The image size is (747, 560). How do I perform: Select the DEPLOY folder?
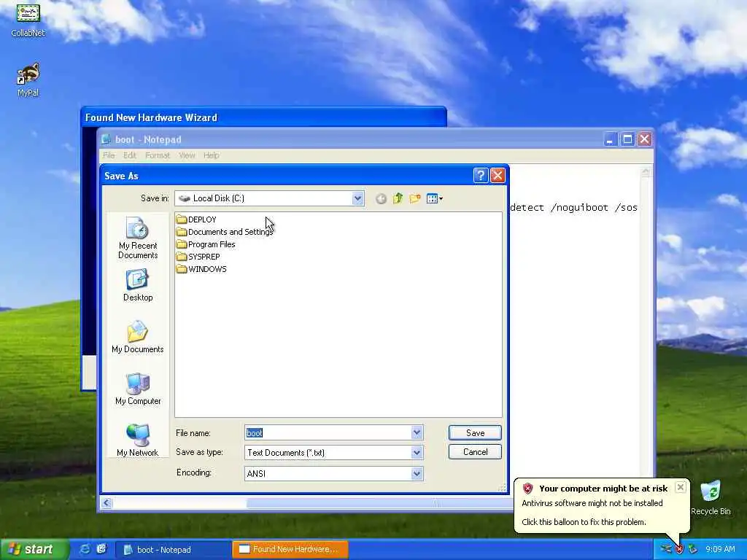pos(196,219)
